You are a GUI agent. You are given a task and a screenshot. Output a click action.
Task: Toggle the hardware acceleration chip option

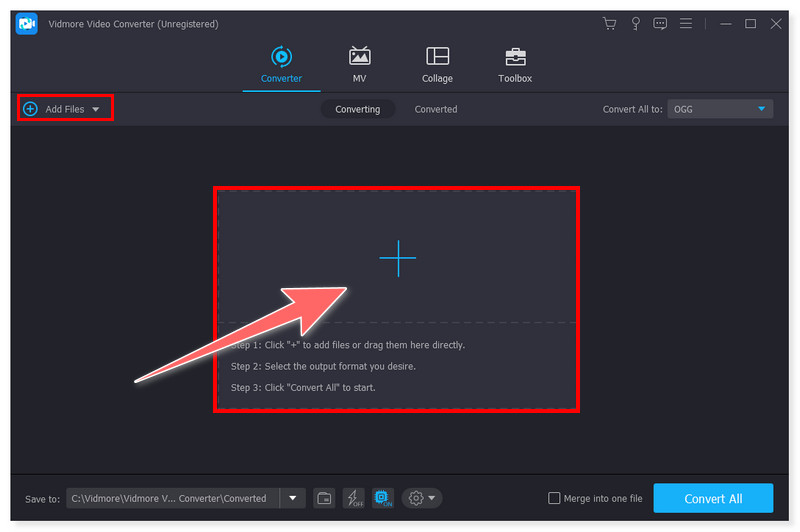pyautogui.click(x=382, y=498)
